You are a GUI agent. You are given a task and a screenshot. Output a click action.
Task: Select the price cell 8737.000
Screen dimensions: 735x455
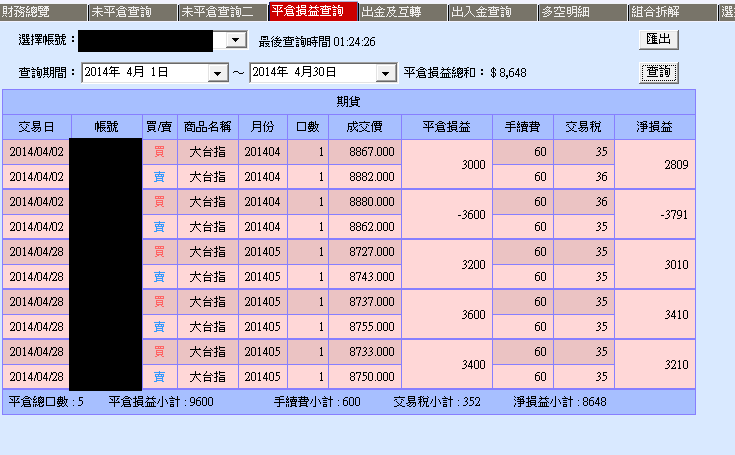click(365, 302)
